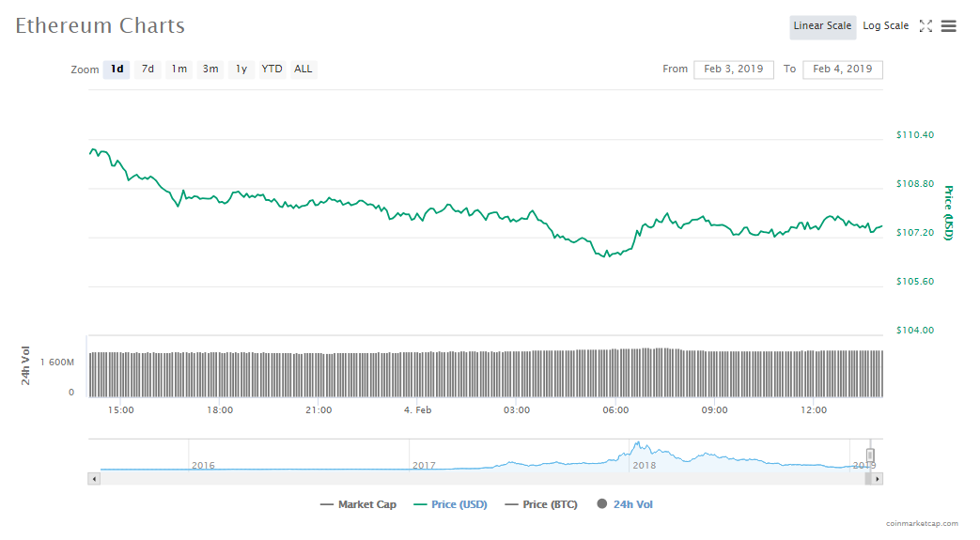Click the navigator range handle near 2019

pos(870,455)
